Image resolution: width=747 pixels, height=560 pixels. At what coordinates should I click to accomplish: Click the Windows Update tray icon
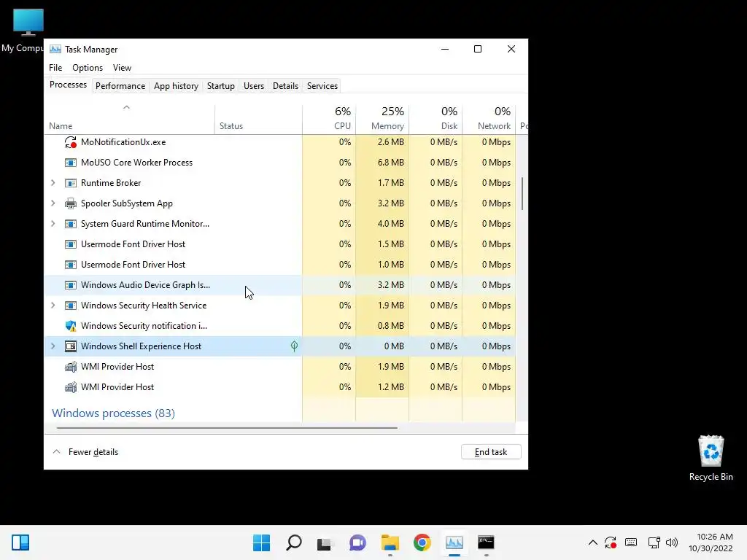tap(611, 542)
